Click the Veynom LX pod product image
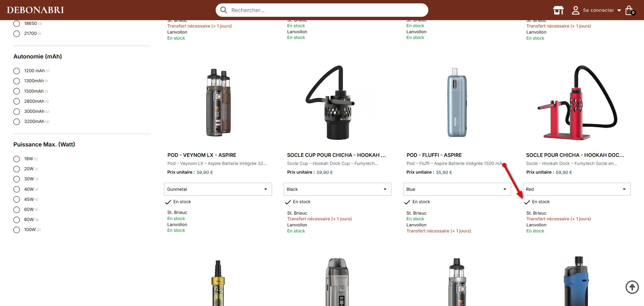 click(218, 102)
